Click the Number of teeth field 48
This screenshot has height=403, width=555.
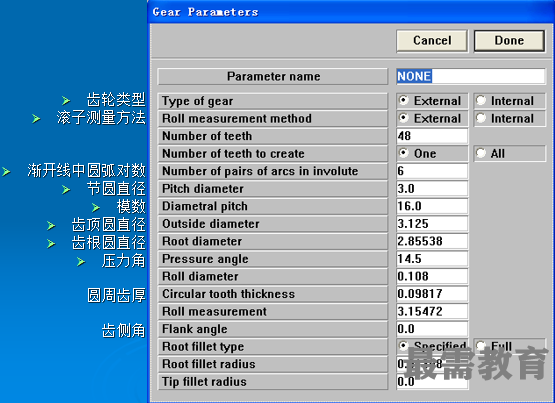pyautogui.click(x=432, y=136)
